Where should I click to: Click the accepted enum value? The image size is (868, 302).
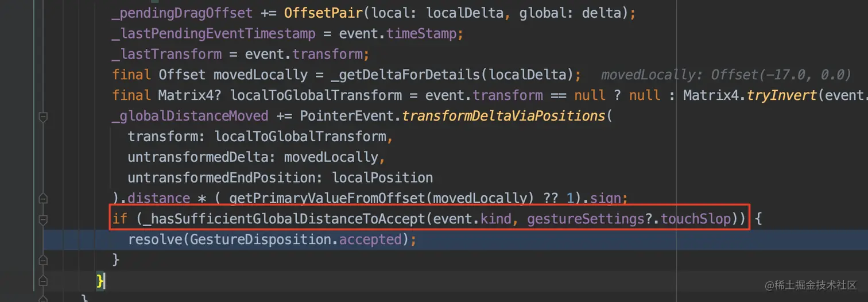tap(370, 239)
